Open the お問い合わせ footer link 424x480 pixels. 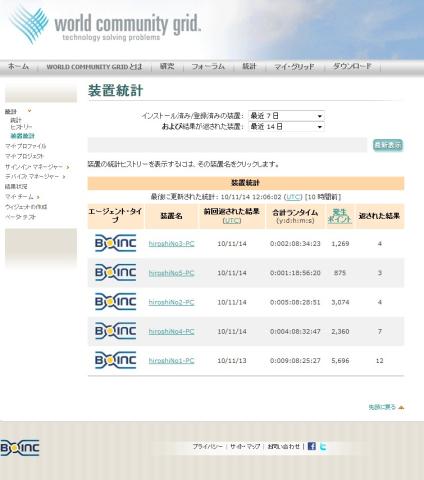click(x=283, y=446)
